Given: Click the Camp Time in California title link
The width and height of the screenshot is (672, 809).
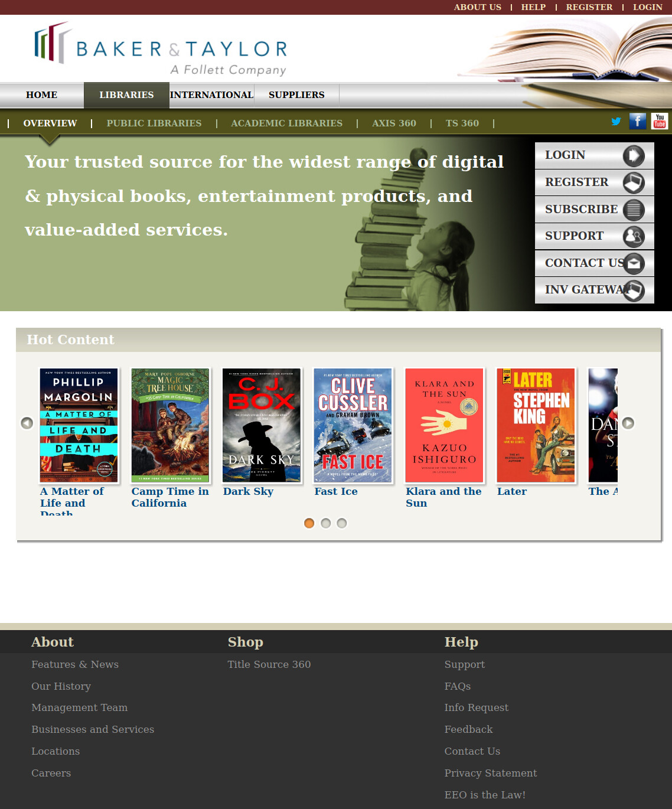Looking at the screenshot, I should pos(170,497).
